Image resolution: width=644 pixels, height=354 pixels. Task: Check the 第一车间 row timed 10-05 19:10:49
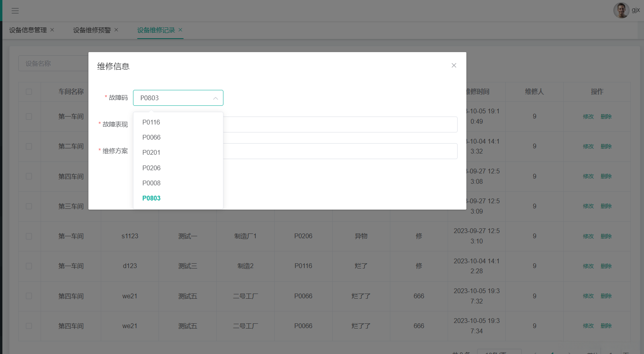coord(29,117)
